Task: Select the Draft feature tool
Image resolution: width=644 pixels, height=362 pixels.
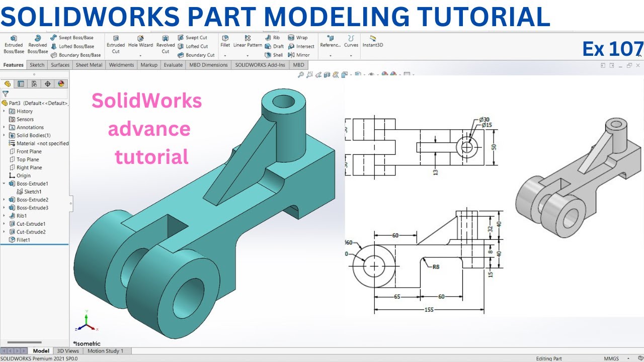Action: click(x=274, y=46)
